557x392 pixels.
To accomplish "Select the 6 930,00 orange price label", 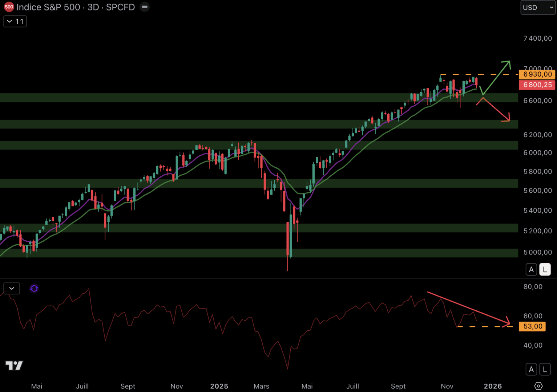I will (x=537, y=74).
